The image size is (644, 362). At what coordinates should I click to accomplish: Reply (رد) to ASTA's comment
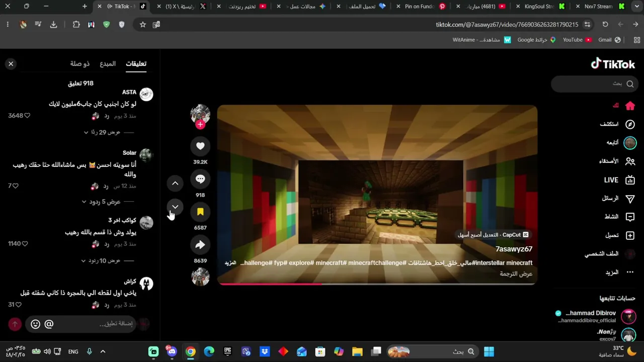[106, 116]
